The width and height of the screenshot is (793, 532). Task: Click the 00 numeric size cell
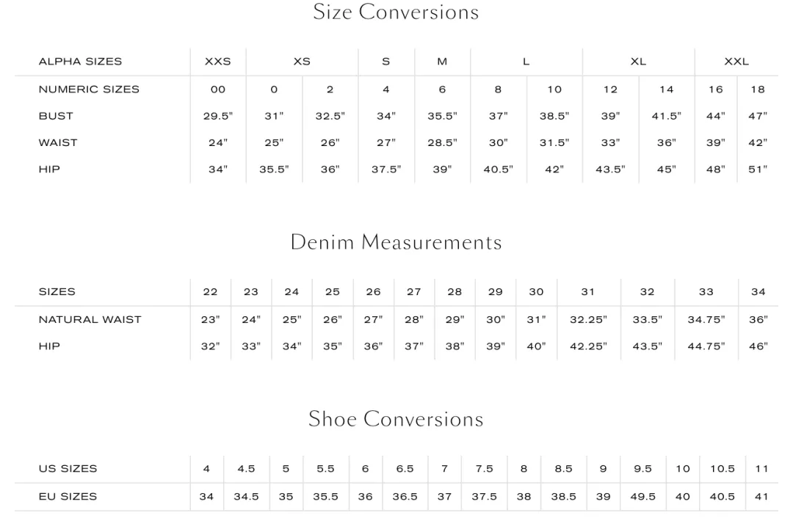(217, 90)
